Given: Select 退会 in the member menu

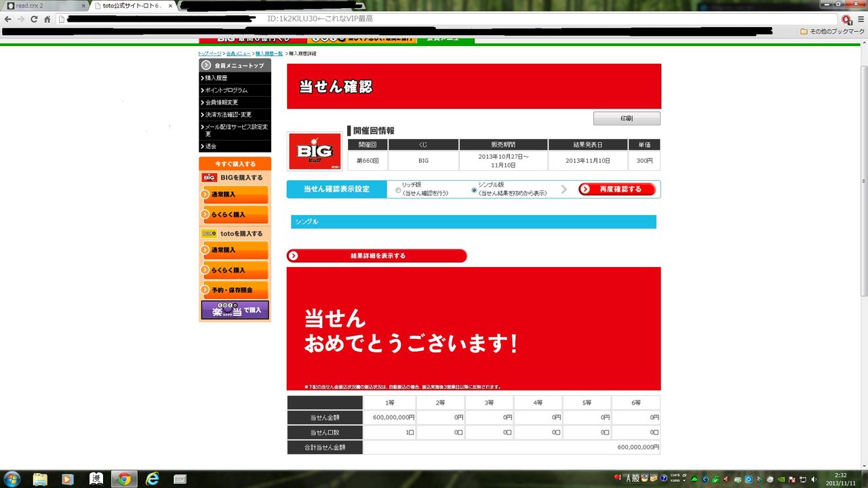Looking at the screenshot, I should pyautogui.click(x=235, y=146).
